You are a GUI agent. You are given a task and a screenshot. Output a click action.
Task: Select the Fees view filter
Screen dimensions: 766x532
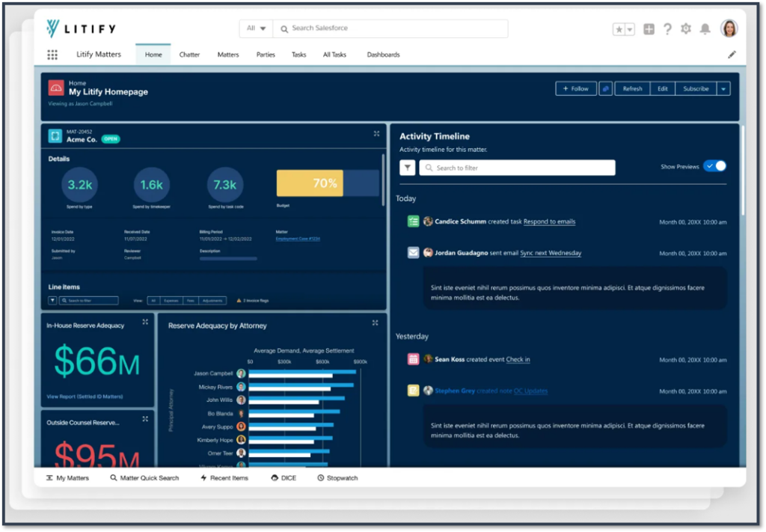(191, 301)
